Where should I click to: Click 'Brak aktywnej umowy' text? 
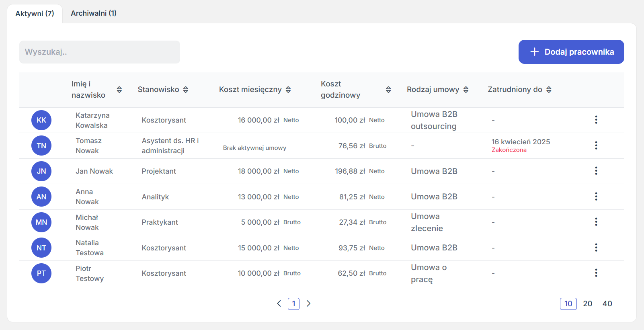click(254, 148)
